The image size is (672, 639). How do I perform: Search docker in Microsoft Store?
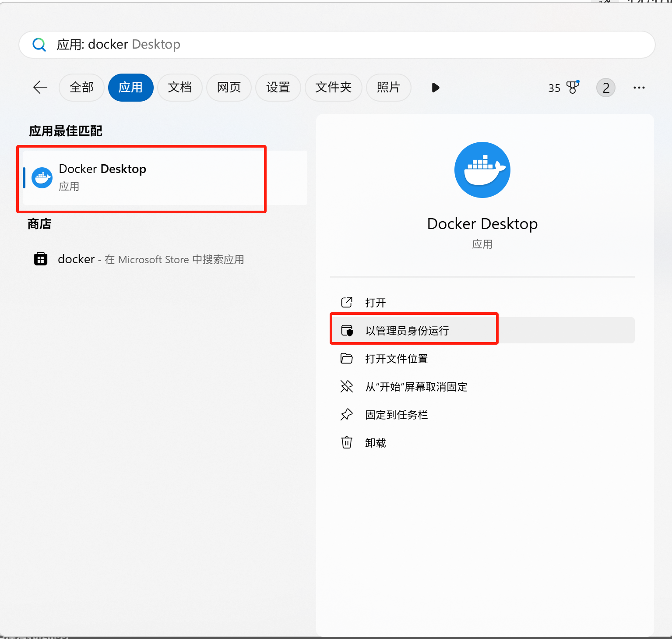tap(165, 259)
